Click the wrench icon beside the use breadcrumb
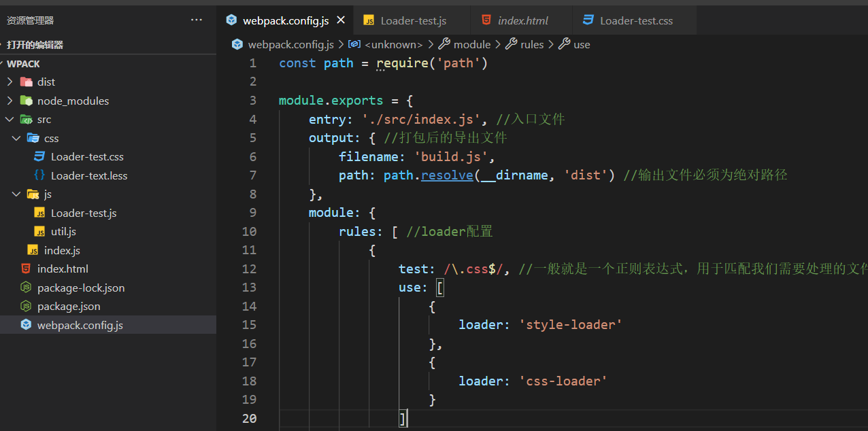This screenshot has width=868, height=431. pos(563,44)
